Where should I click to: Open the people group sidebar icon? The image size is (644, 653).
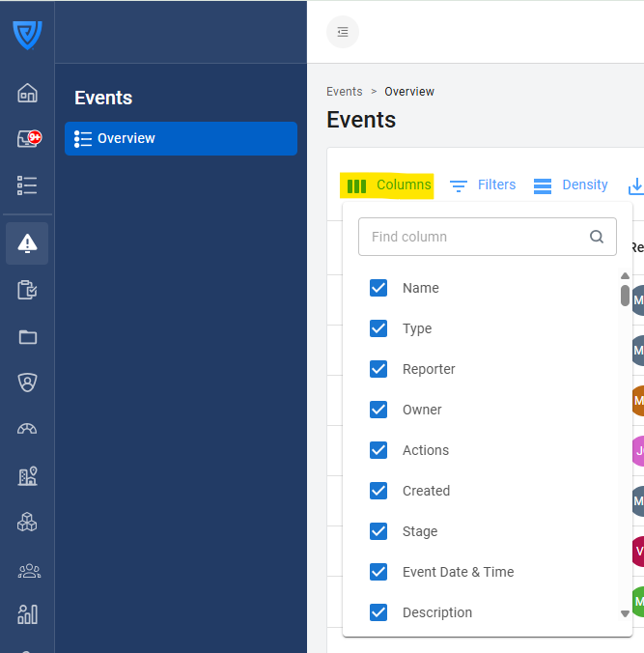tap(27, 570)
